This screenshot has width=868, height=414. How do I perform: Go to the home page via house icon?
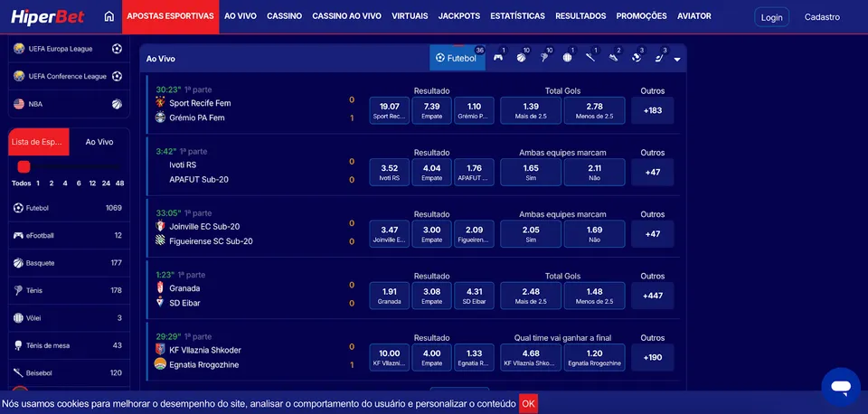coord(109,16)
